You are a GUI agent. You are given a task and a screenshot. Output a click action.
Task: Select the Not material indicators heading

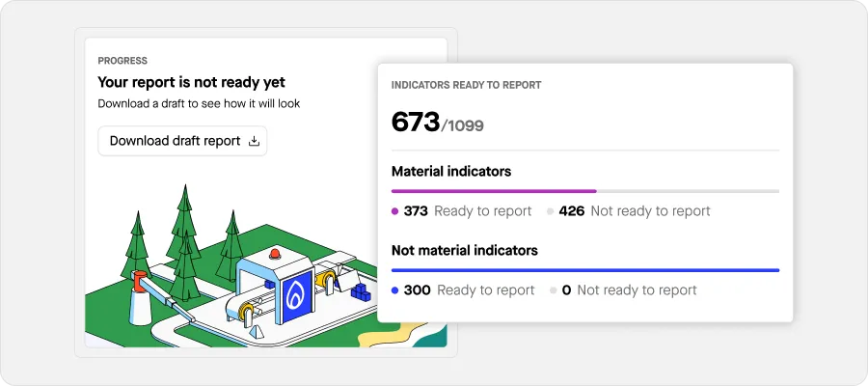(x=465, y=250)
